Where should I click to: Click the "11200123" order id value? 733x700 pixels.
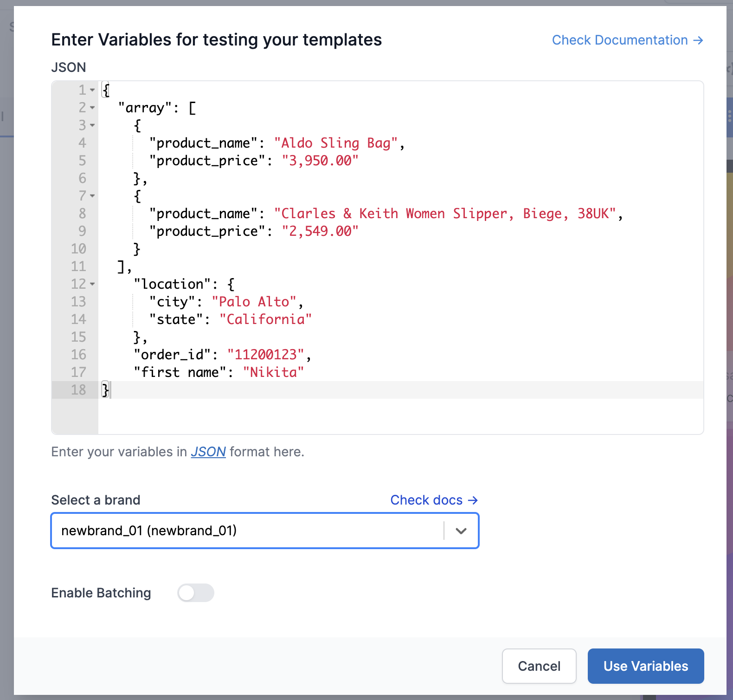click(x=266, y=355)
